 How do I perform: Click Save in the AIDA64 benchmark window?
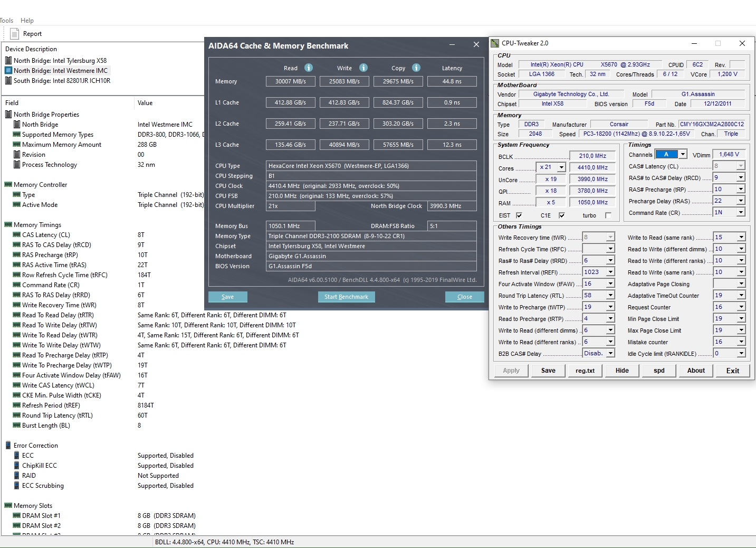pos(227,297)
